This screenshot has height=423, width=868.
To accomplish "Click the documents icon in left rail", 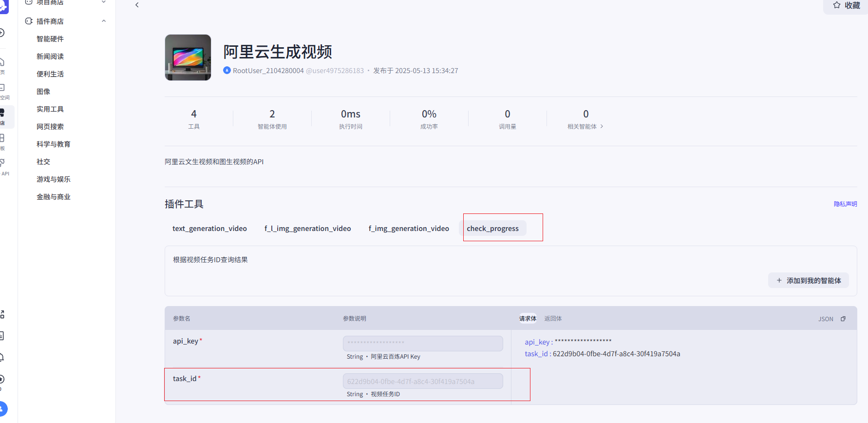I will (x=2, y=336).
